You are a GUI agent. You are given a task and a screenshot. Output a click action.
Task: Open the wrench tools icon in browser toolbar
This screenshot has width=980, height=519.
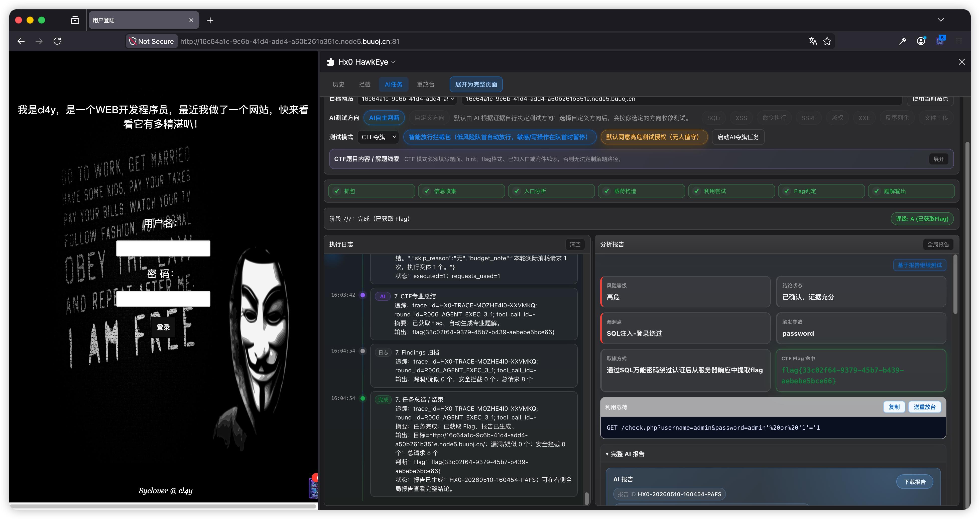(902, 41)
